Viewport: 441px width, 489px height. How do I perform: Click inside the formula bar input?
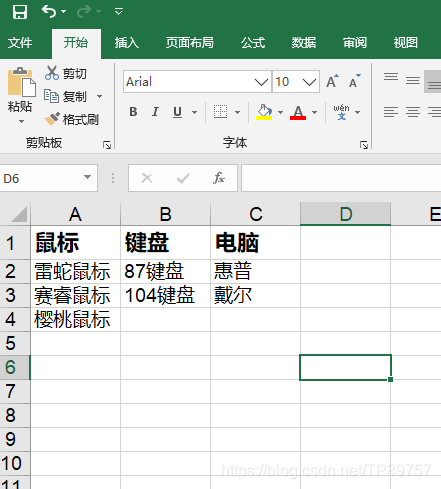pyautogui.click(x=341, y=178)
